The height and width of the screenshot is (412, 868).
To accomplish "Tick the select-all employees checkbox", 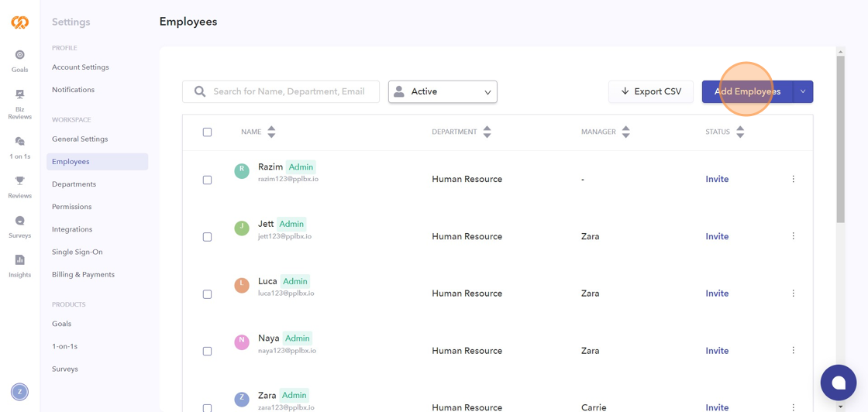I will 207,132.
